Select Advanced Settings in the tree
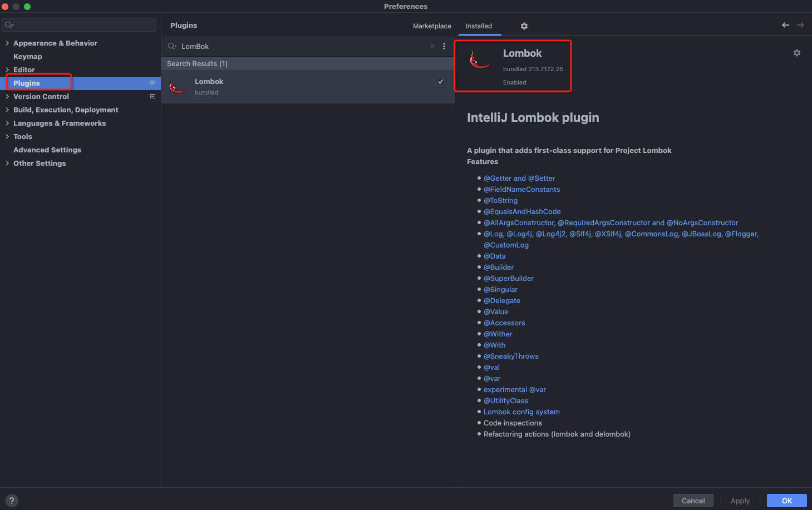The height and width of the screenshot is (510, 812). tap(47, 150)
